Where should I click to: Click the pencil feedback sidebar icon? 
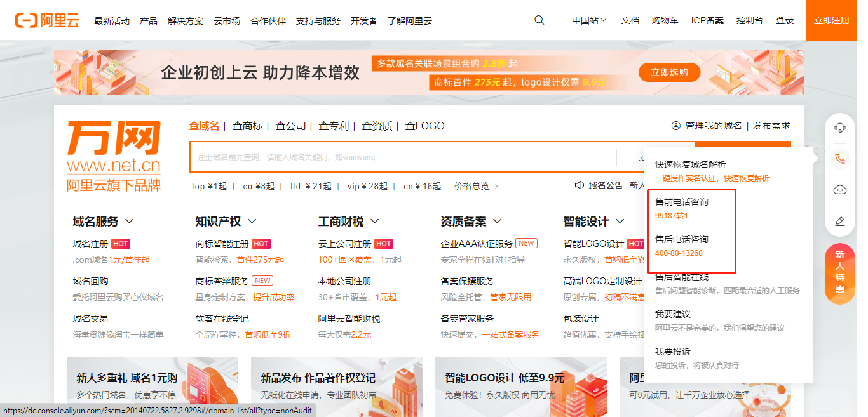tap(839, 221)
